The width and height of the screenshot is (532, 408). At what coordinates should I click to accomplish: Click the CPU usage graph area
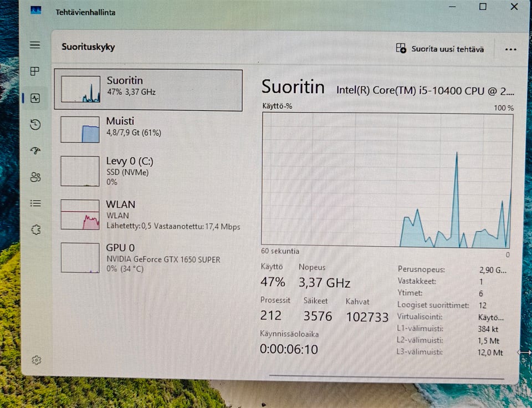[387, 180]
